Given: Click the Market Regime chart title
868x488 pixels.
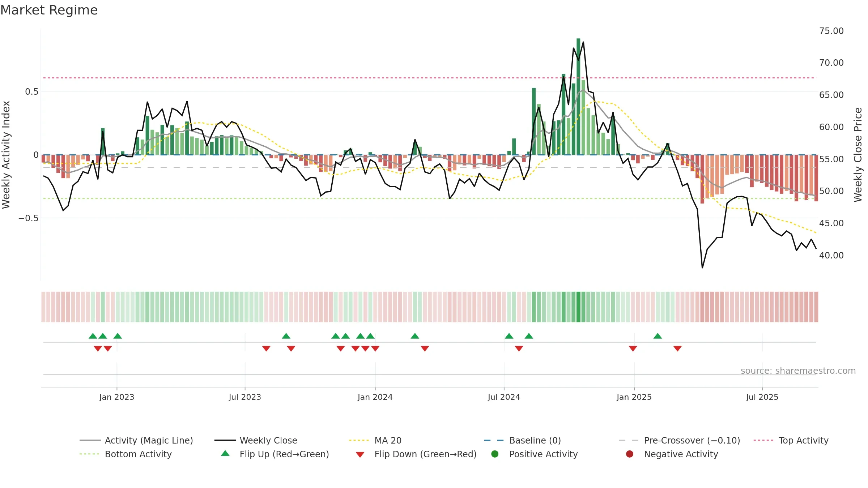Looking at the screenshot, I should (49, 10).
